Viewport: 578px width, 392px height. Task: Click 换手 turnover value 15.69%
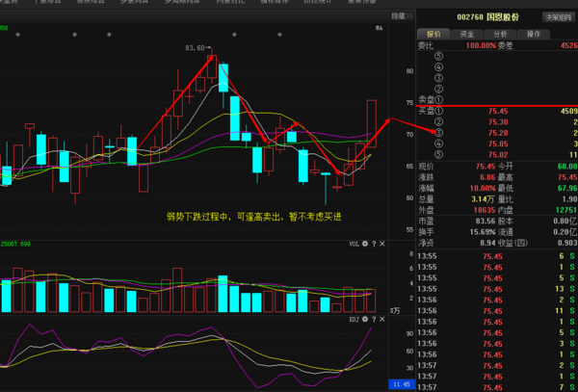coord(483,232)
